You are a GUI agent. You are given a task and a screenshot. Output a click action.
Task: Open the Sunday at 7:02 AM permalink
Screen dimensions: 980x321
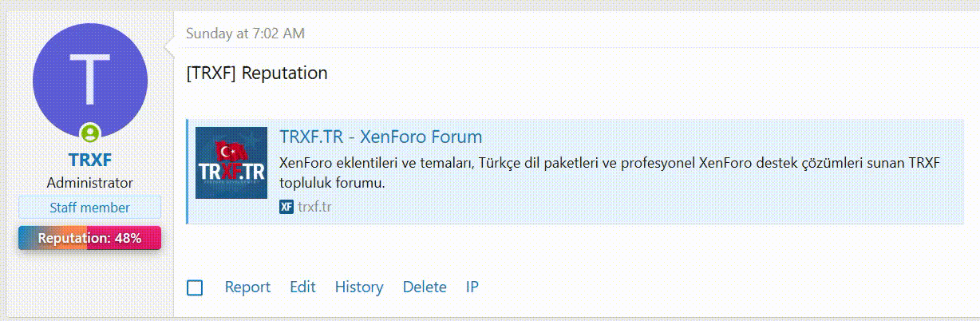(245, 34)
